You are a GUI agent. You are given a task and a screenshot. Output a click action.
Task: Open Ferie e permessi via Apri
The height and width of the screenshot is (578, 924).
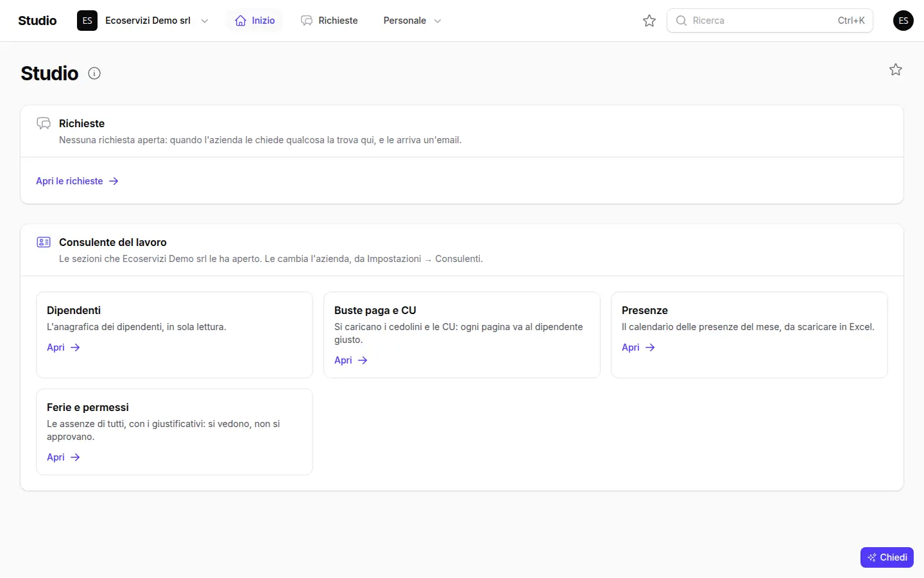[x=64, y=457]
